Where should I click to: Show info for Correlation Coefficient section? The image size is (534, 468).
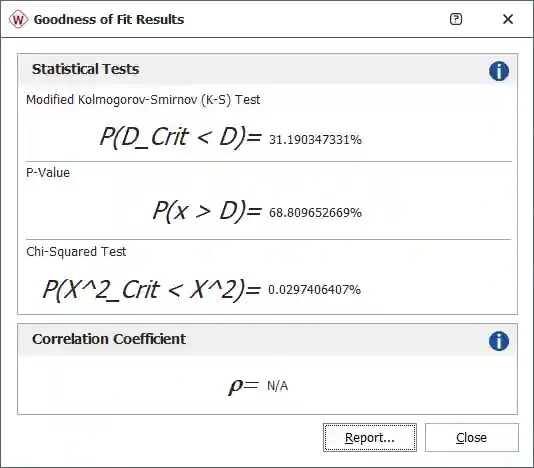pyautogui.click(x=499, y=341)
